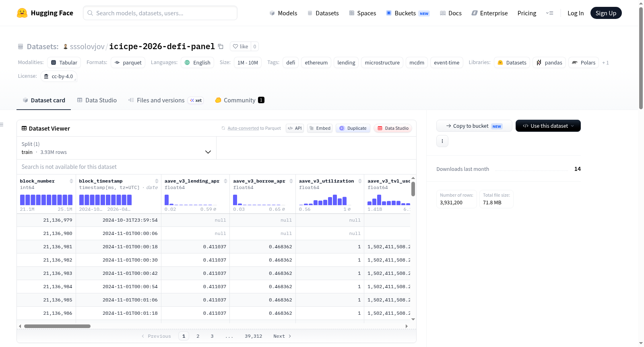Go to page 3 of the table
The height and width of the screenshot is (347, 644).
(x=212, y=336)
